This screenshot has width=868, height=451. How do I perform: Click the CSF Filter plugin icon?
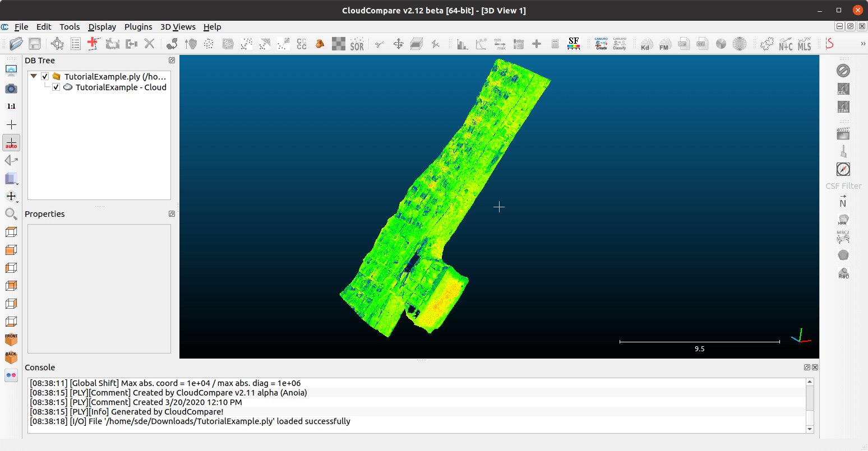[843, 186]
